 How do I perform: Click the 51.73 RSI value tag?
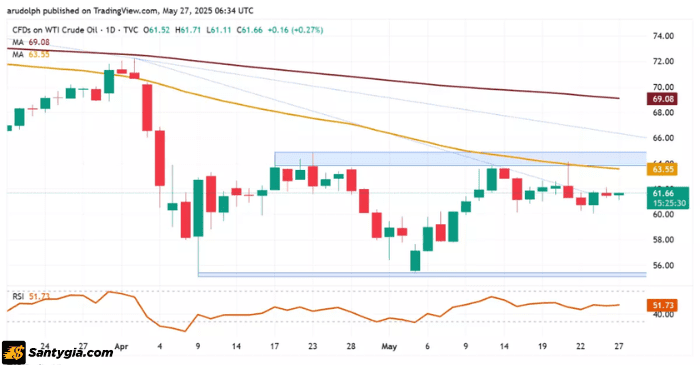pyautogui.click(x=662, y=305)
